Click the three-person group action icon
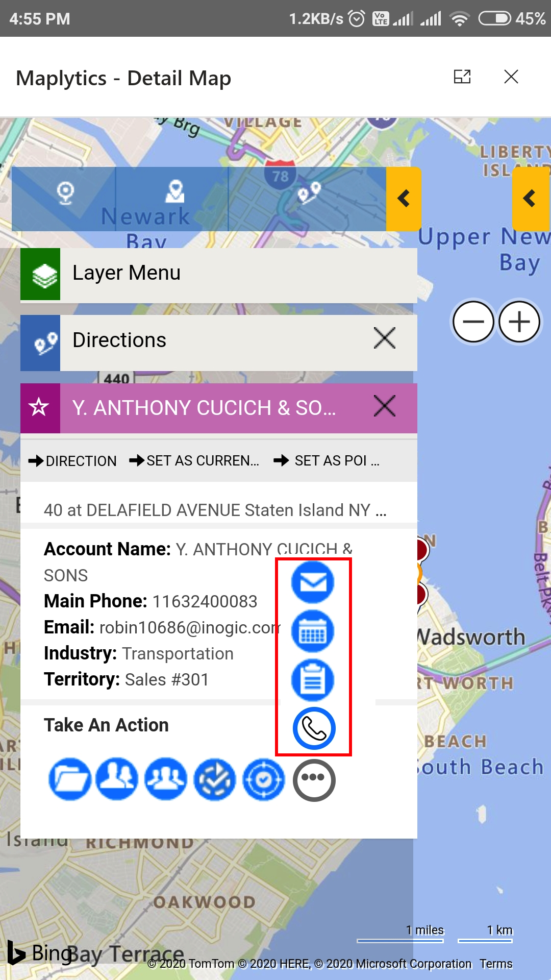The image size is (551, 980). point(166,779)
